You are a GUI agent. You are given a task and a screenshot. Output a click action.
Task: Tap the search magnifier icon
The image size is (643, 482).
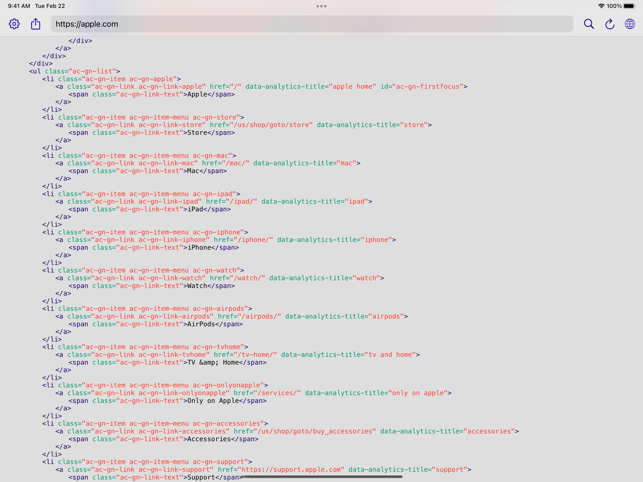pyautogui.click(x=589, y=24)
